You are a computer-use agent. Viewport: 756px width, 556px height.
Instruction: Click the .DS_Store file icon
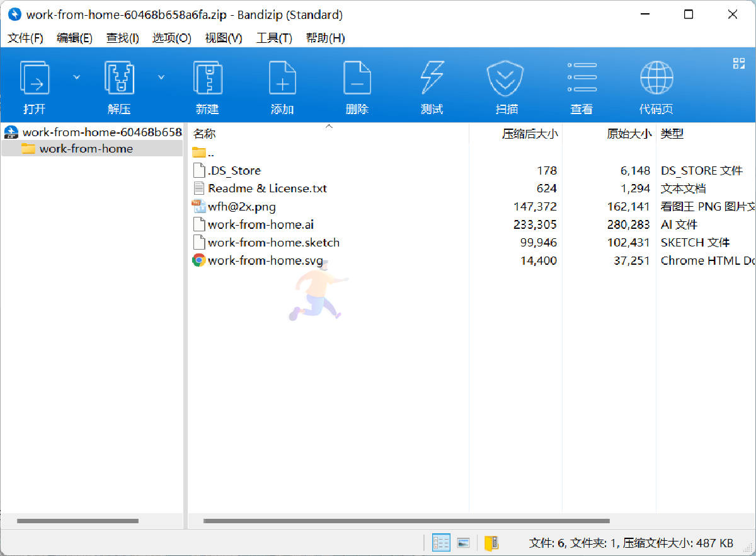[199, 170]
